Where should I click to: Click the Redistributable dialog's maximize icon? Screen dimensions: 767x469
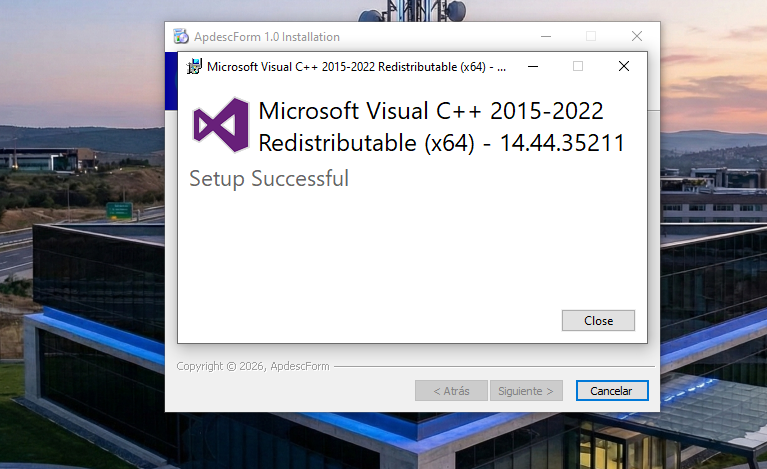pyautogui.click(x=578, y=67)
